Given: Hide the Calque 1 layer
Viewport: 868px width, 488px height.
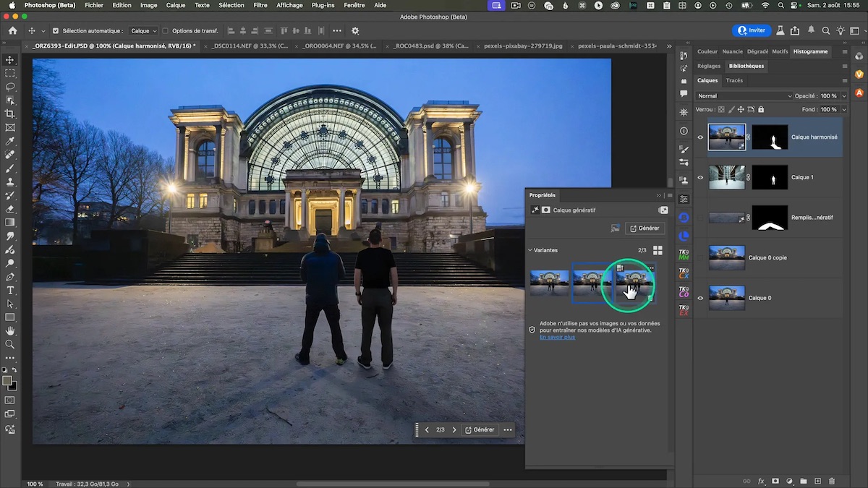Looking at the screenshot, I should coord(700,177).
